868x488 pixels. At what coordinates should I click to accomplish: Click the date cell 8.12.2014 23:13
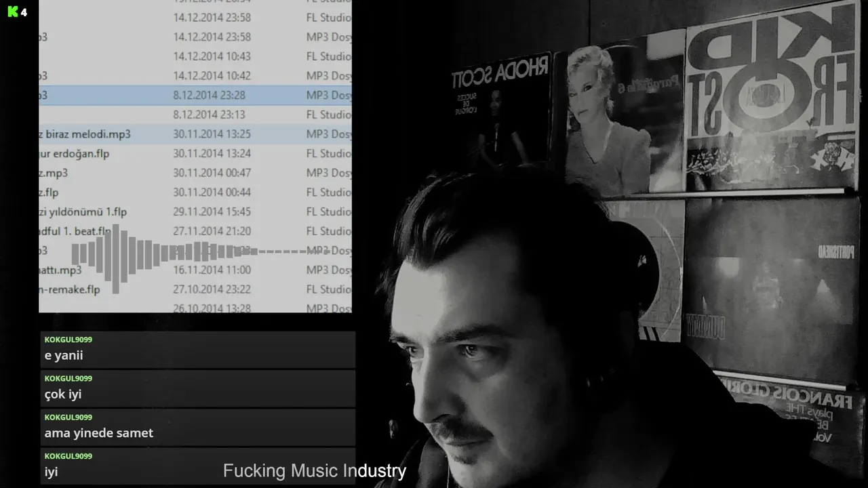tap(209, 115)
